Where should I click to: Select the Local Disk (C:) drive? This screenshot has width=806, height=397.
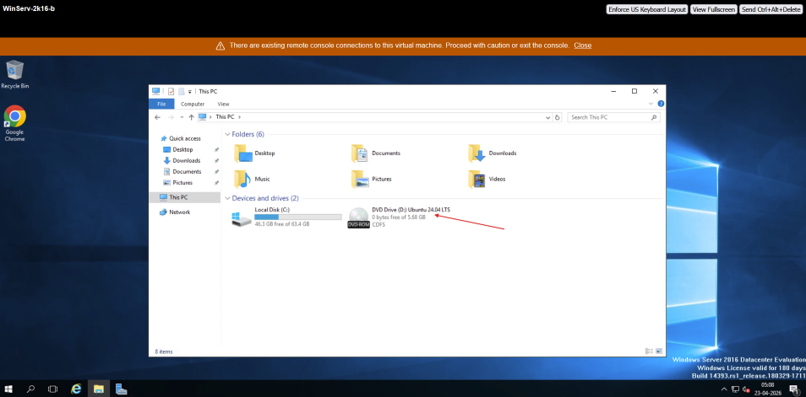(286, 217)
